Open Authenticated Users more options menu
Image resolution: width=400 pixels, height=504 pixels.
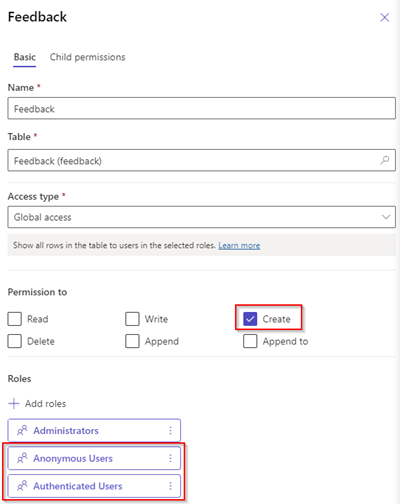tap(170, 486)
